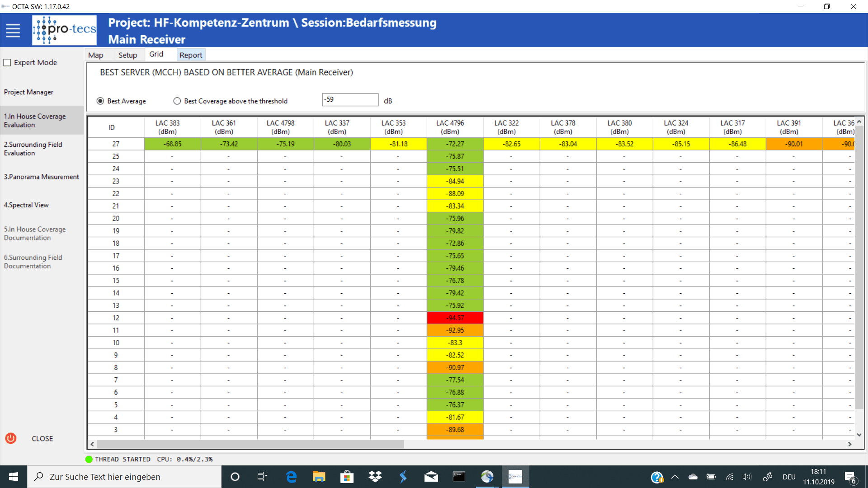Open 4.Spectral View in sidebar
This screenshot has height=488, width=868.
point(26,205)
